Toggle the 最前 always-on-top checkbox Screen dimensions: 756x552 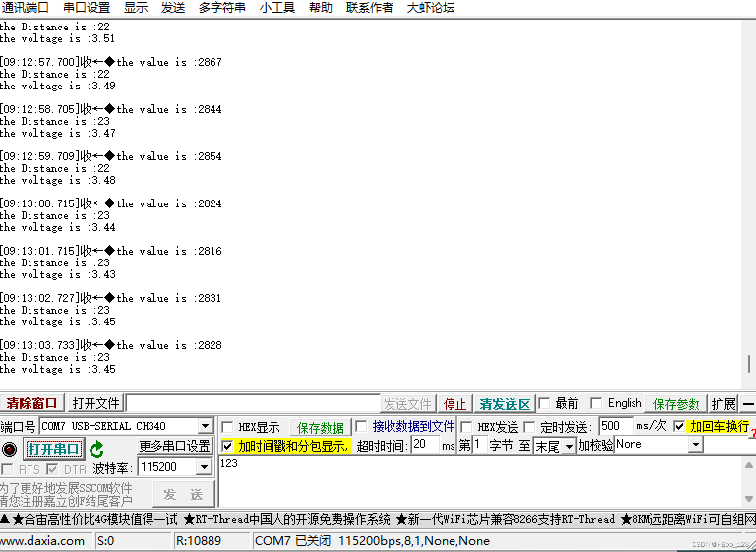(x=544, y=404)
